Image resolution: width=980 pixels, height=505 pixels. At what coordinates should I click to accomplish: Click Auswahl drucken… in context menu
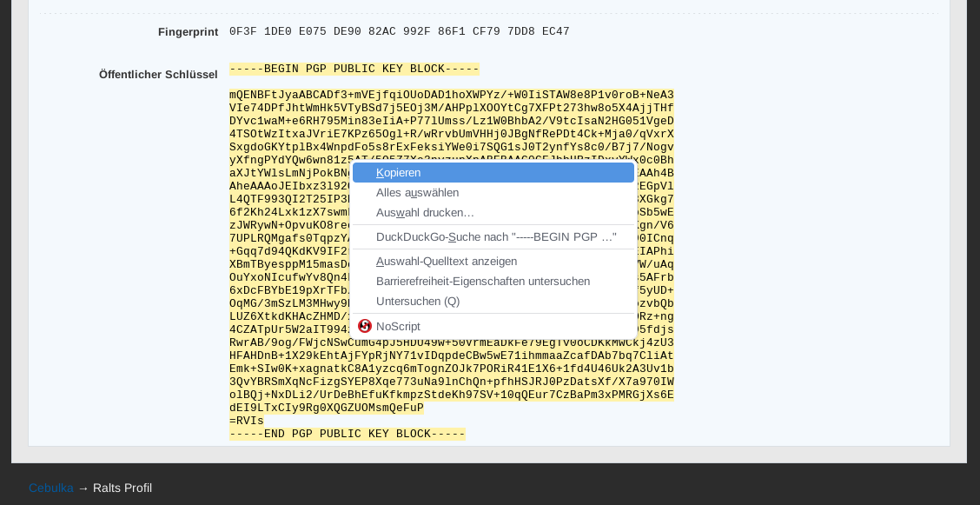[425, 213]
